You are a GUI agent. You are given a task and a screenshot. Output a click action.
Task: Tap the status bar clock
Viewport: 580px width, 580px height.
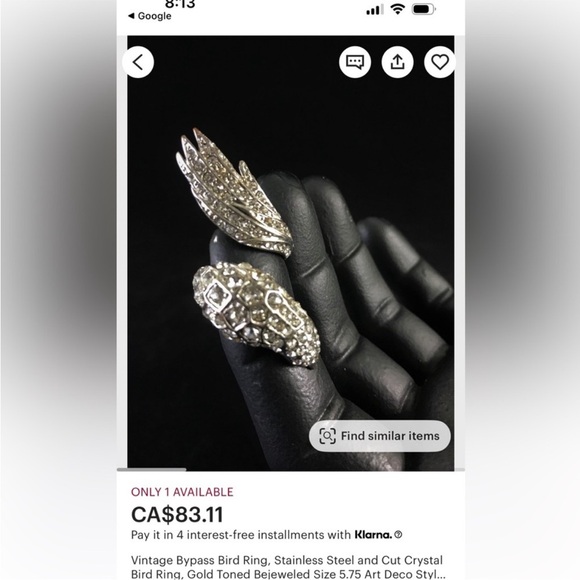pos(180,4)
